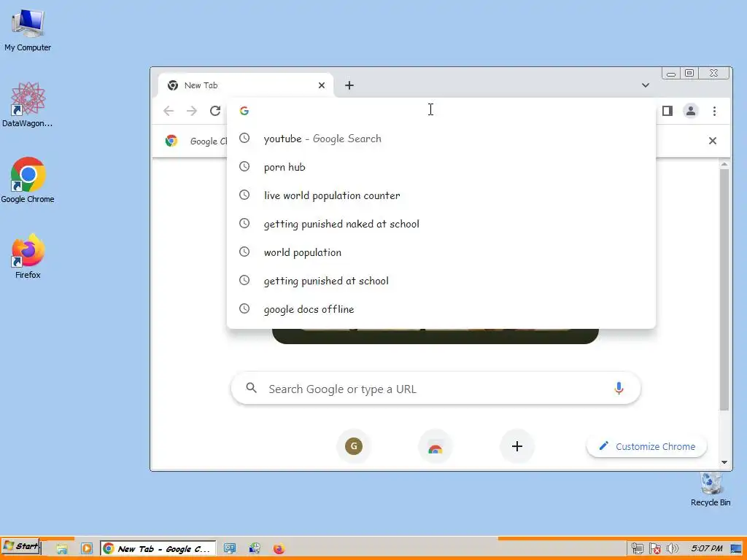The height and width of the screenshot is (560, 747).
Task: Click taskbar remote desktop monitor icon
Action: tap(230, 548)
